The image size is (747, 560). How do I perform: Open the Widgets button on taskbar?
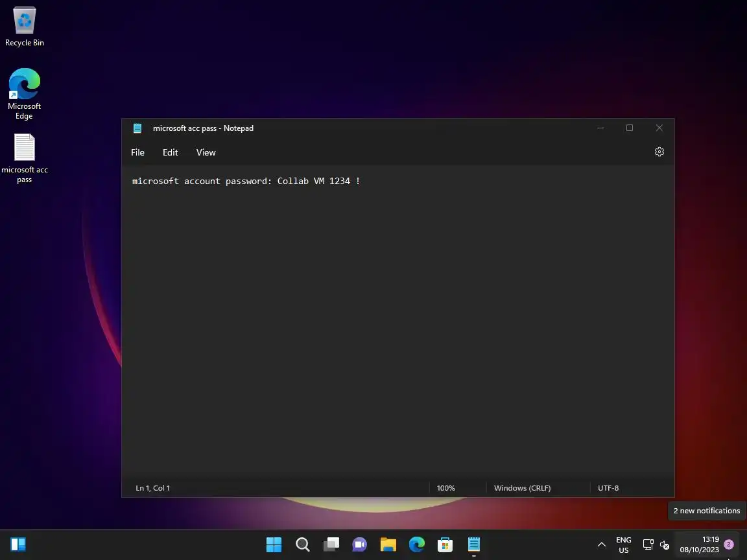coord(18,544)
